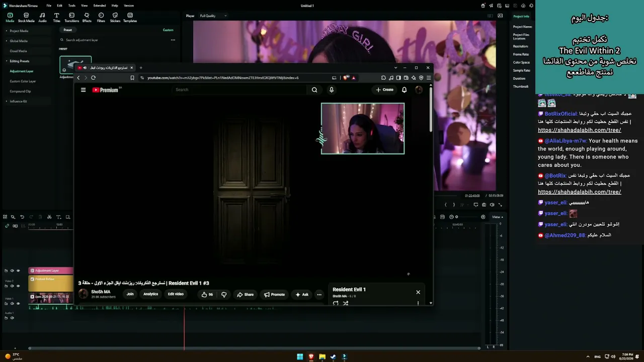Image resolution: width=644 pixels, height=362 pixels.
Task: Open the Audio library in Filmora
Action: 42,18
